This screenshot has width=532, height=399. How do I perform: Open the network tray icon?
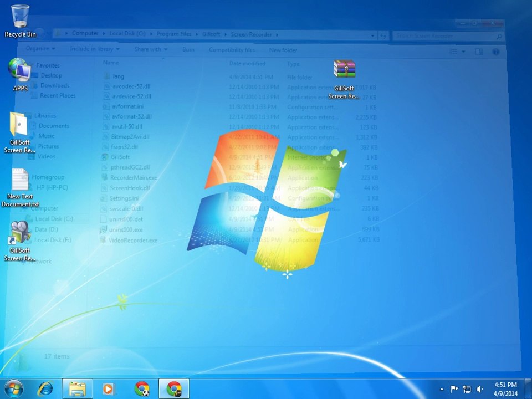(x=467, y=389)
